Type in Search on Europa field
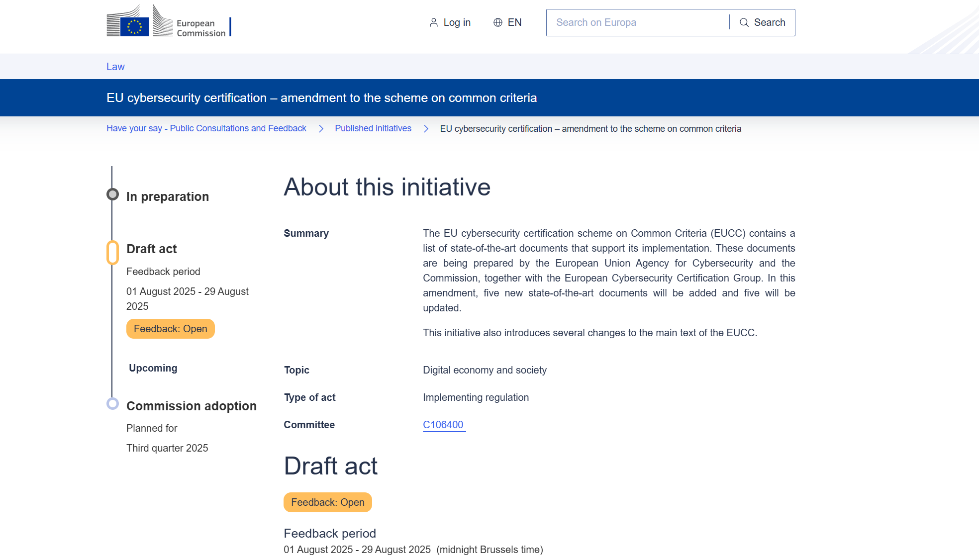Image resolution: width=979 pixels, height=560 pixels. (x=638, y=22)
